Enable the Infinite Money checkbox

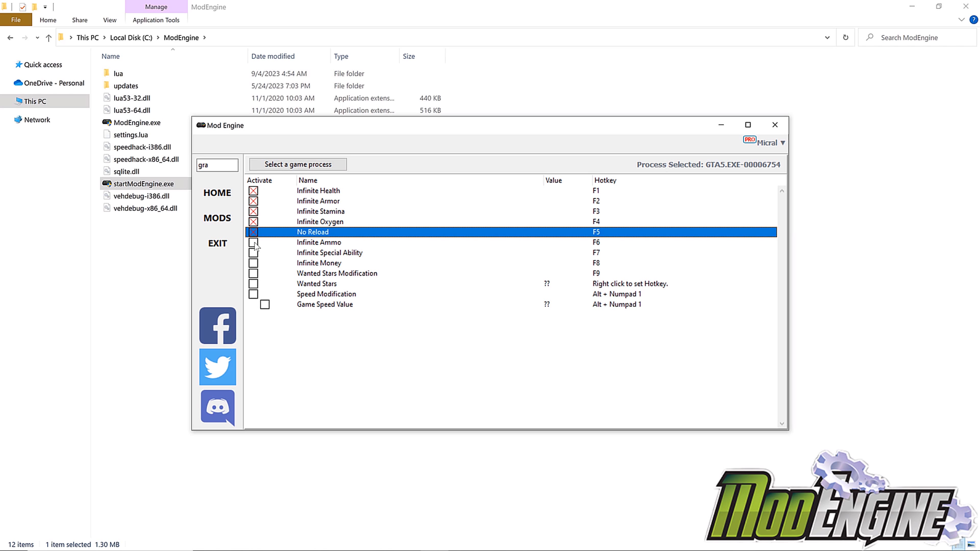tap(253, 263)
